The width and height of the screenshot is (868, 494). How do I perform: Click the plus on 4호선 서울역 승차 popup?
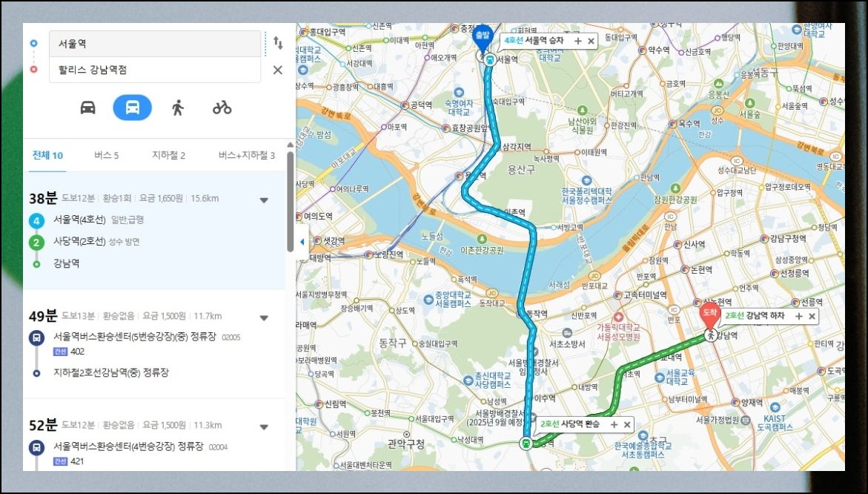[x=578, y=41]
